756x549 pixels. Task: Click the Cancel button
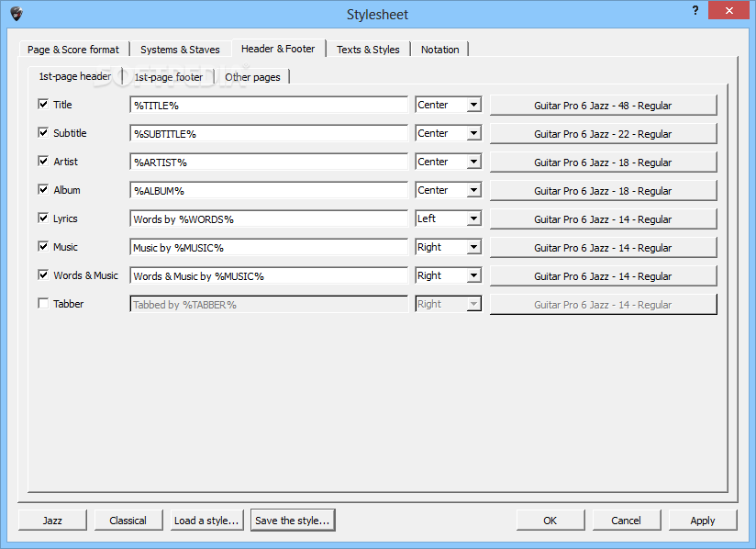[x=627, y=520]
